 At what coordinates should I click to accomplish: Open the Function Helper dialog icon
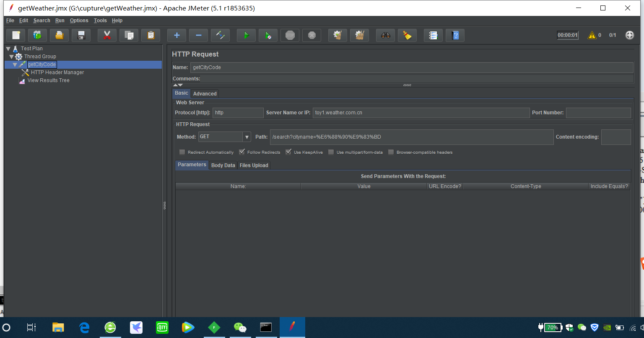pyautogui.click(x=434, y=36)
